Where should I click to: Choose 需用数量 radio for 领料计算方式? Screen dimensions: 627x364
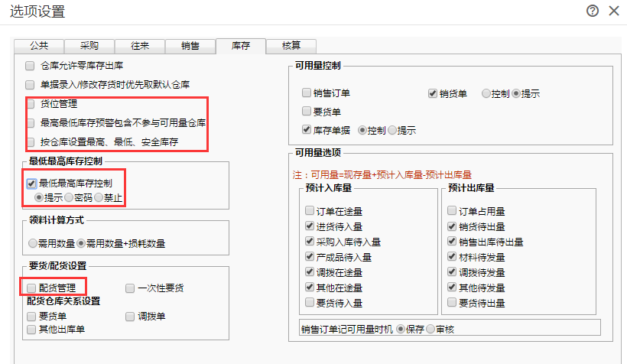[33, 243]
